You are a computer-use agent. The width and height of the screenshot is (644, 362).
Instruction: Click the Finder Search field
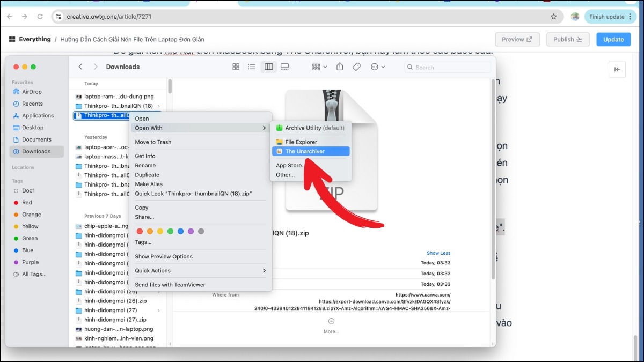coord(447,67)
